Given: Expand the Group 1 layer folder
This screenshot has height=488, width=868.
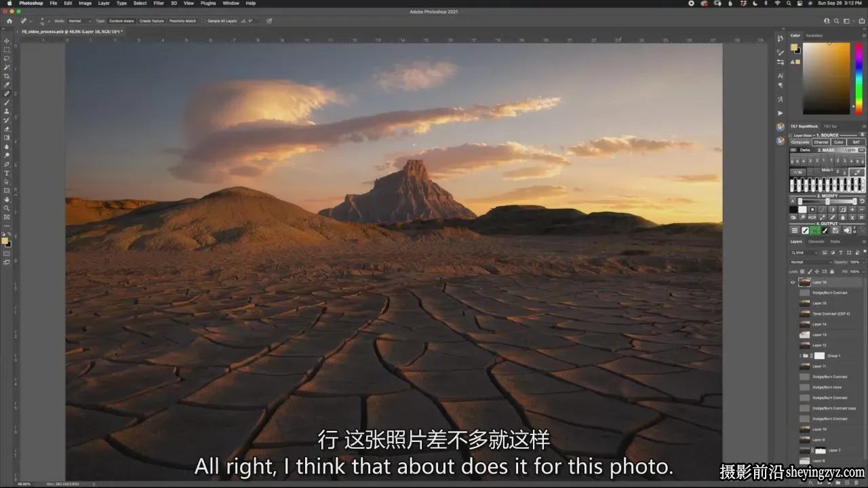Looking at the screenshot, I should click(802, 356).
